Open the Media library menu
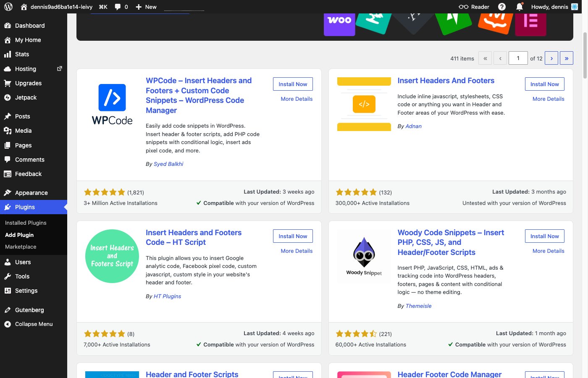The width and height of the screenshot is (588, 378). click(x=34, y=131)
